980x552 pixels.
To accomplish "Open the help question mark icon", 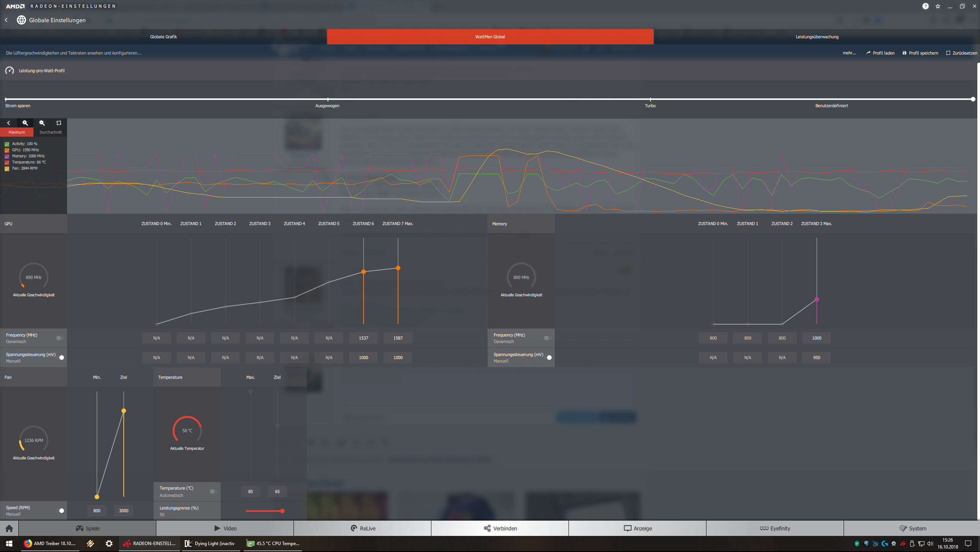I will pos(925,6).
